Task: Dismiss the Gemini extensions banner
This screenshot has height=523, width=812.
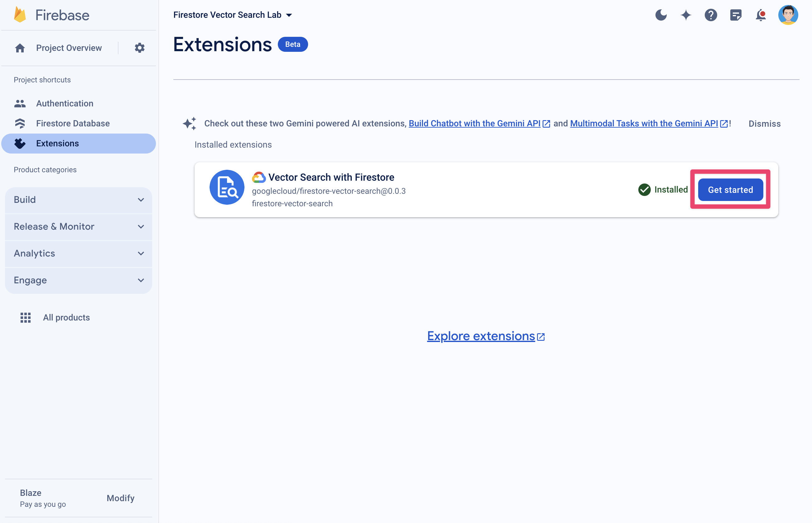Action: tap(764, 124)
